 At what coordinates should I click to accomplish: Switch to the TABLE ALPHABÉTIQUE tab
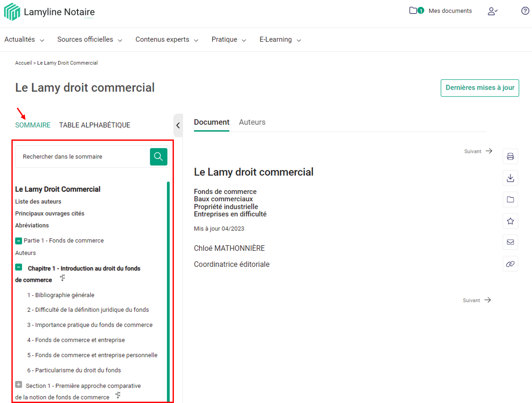tap(94, 125)
